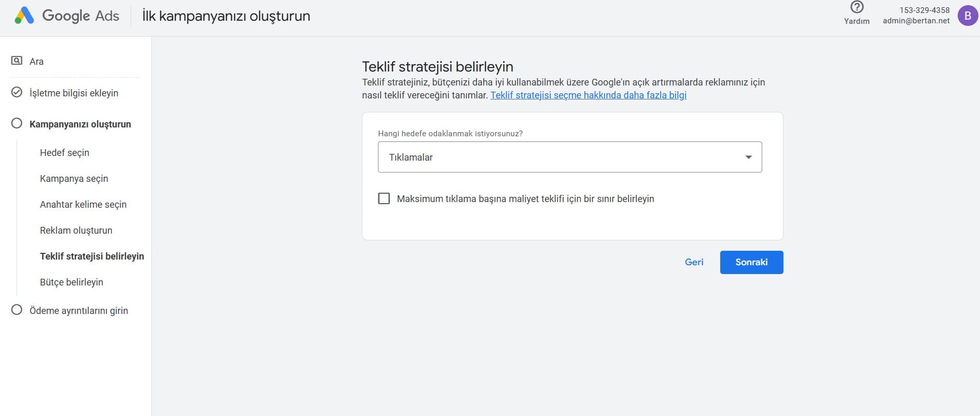
Task: Click the Ara label in the sidebar
Action: tap(36, 62)
